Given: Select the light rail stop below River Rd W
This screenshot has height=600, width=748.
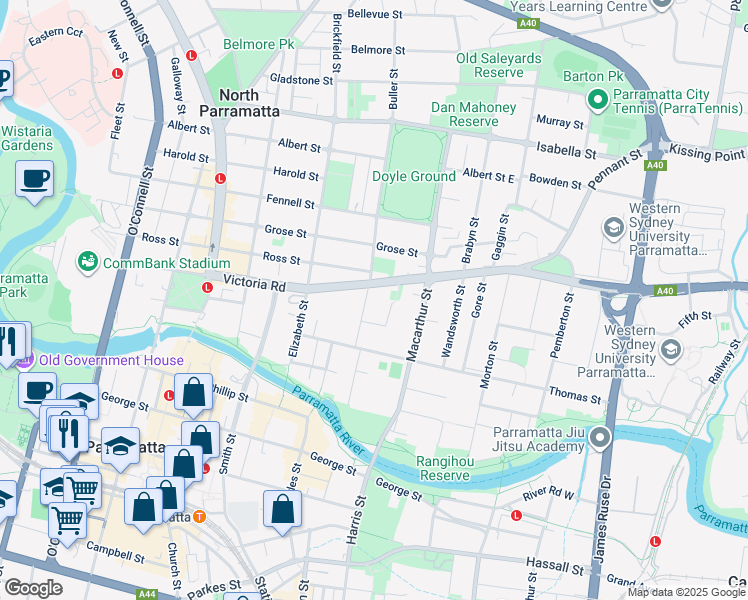Looking at the screenshot, I should pyautogui.click(x=516, y=516).
